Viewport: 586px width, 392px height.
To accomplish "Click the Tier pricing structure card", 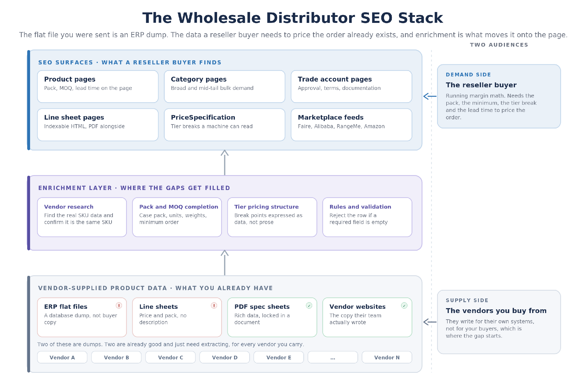I will 272,217.
